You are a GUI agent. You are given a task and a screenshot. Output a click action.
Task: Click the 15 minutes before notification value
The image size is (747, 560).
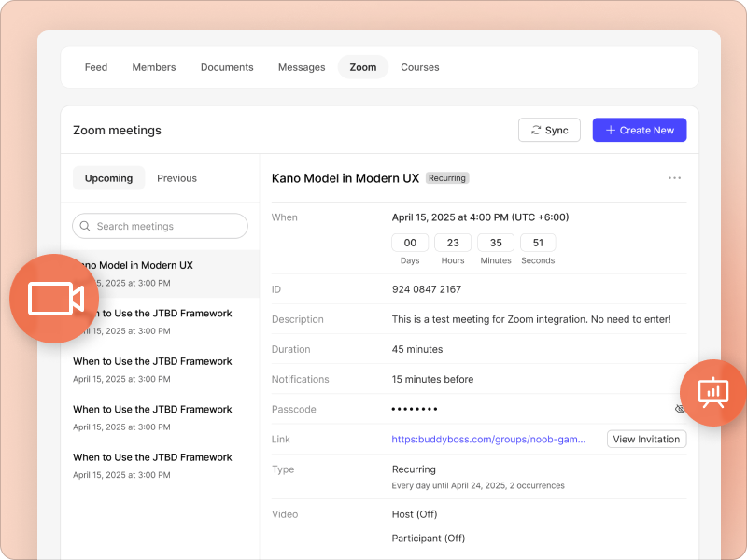coord(432,379)
